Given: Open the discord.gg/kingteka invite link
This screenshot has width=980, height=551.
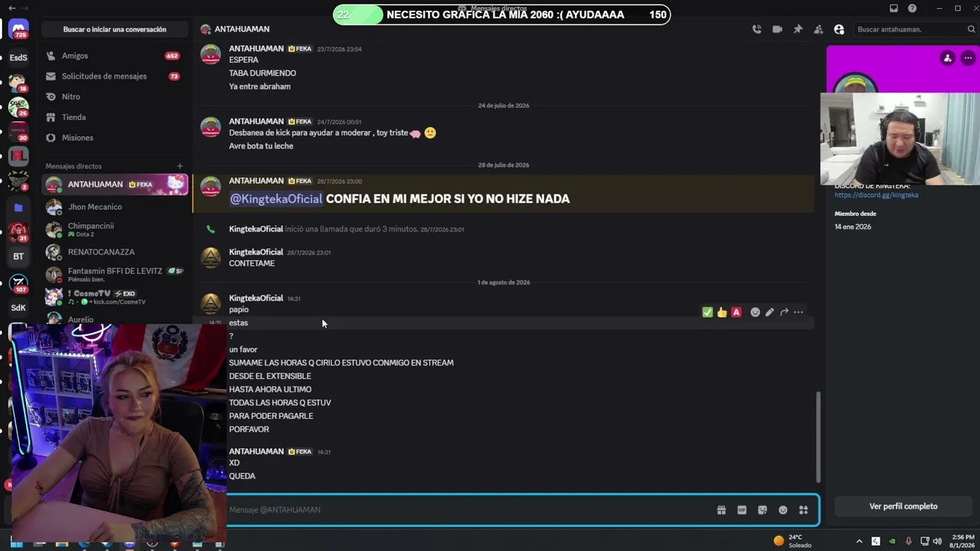Looking at the screenshot, I should (876, 195).
